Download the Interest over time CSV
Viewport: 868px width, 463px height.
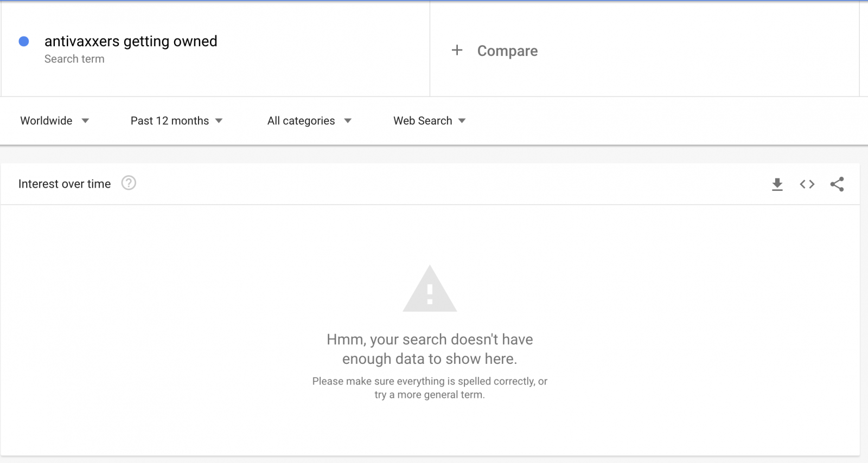(x=777, y=184)
